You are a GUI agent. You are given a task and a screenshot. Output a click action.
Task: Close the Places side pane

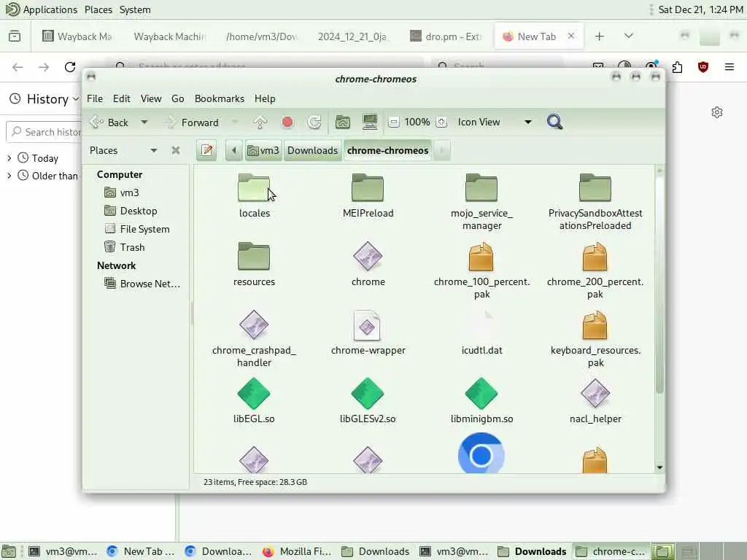coord(176,150)
